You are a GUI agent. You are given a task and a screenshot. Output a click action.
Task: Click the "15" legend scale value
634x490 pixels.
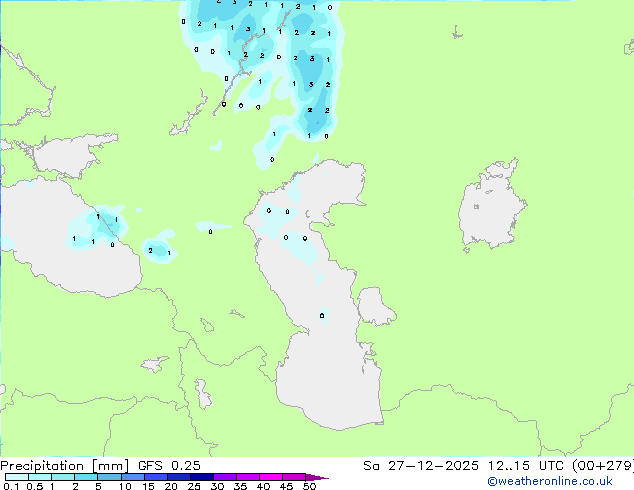(148, 486)
